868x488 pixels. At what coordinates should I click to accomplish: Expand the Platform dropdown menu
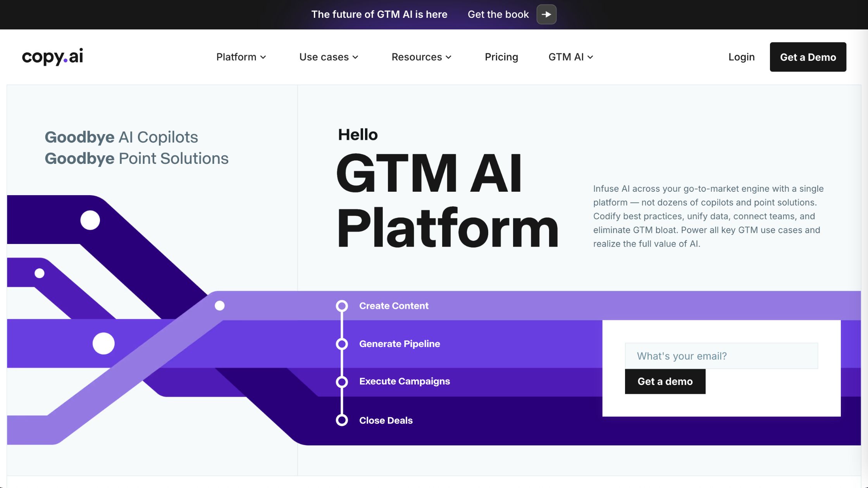pyautogui.click(x=241, y=57)
